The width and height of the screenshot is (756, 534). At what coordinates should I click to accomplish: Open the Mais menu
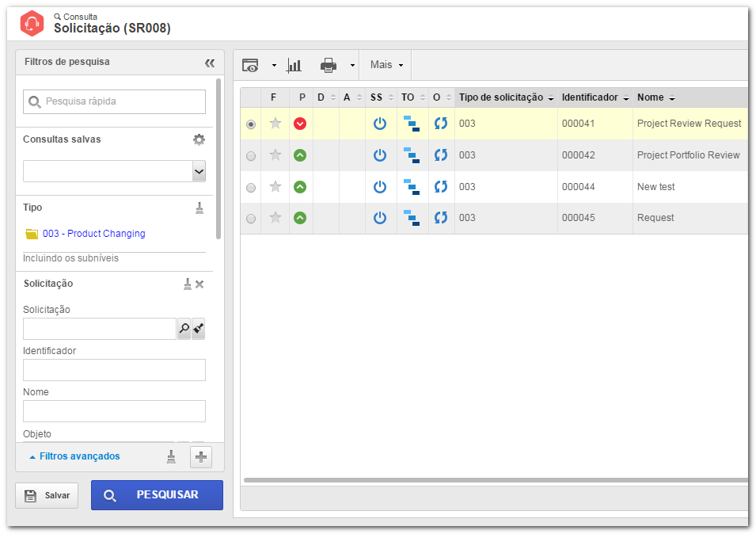[386, 65]
